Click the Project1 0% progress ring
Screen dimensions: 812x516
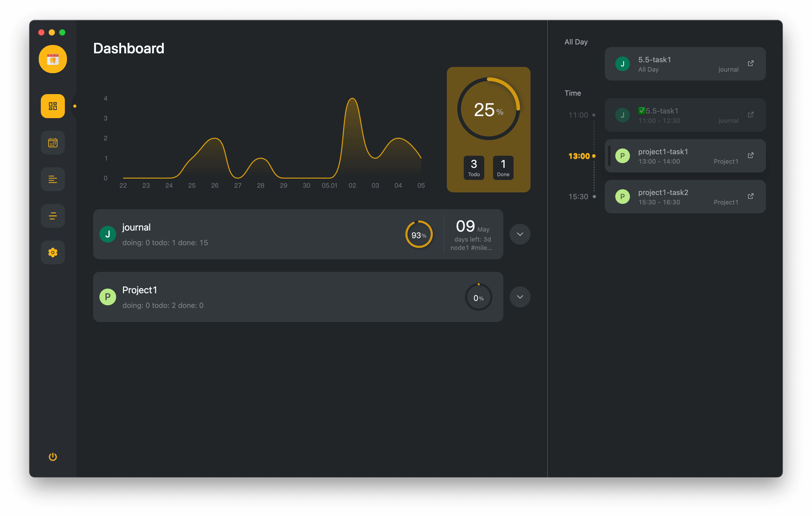(x=478, y=297)
